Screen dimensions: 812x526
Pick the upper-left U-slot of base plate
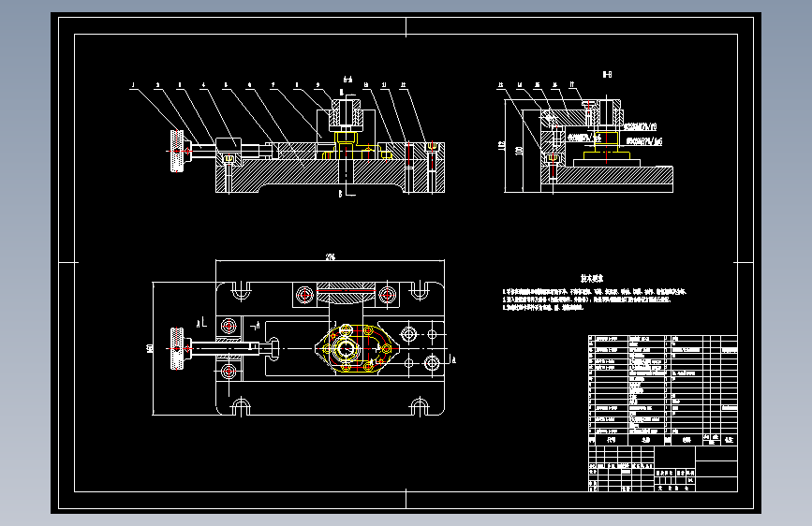click(241, 290)
